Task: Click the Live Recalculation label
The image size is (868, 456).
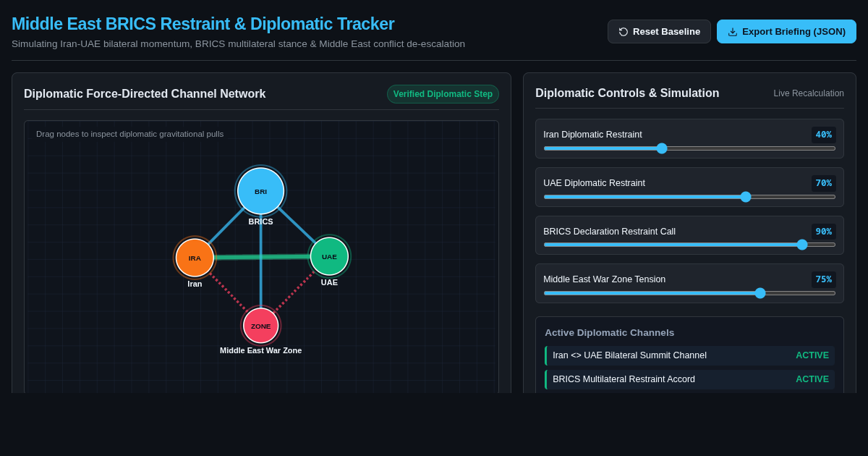Action: coord(809,93)
